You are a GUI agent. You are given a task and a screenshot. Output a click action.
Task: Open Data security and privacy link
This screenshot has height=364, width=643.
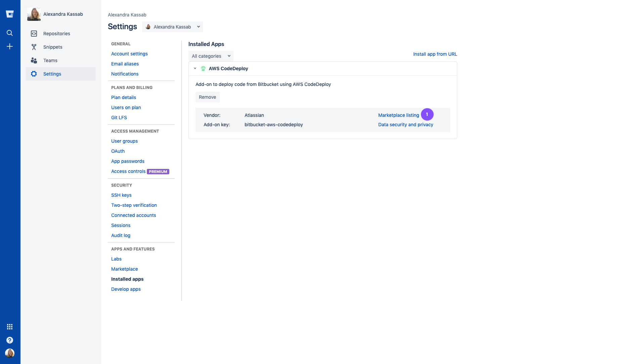(x=405, y=125)
